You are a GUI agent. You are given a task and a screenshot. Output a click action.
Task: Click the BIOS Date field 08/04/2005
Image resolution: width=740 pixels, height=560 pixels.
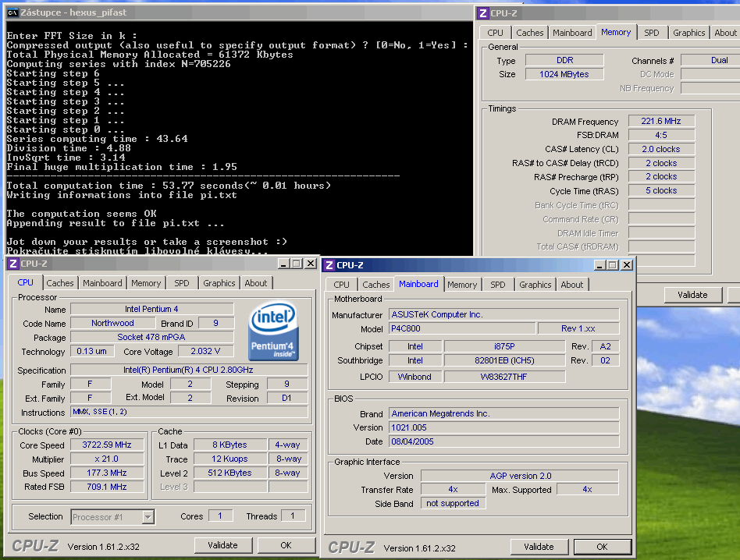click(503, 441)
